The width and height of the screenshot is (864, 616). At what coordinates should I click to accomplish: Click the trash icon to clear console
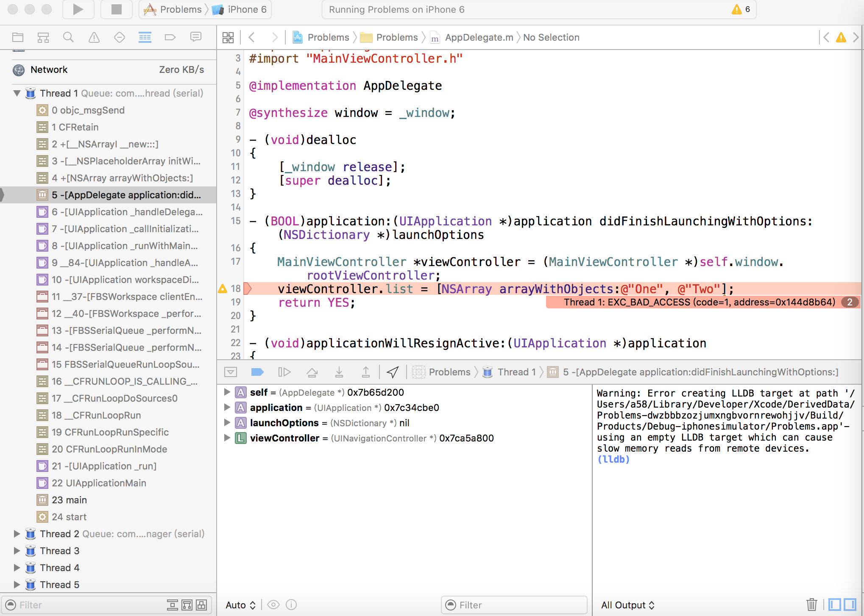tap(812, 605)
